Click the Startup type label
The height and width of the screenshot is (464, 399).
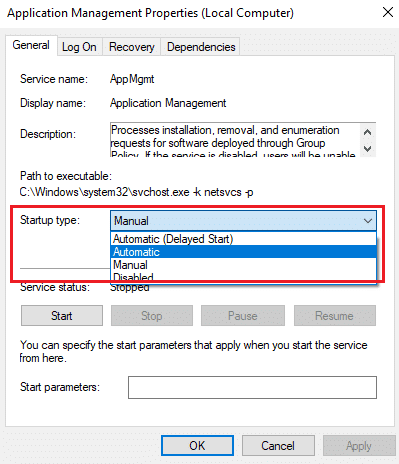[x=50, y=220]
